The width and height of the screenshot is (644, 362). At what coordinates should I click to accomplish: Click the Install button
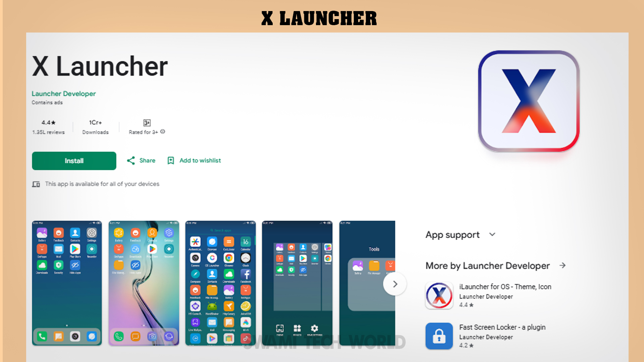74,161
